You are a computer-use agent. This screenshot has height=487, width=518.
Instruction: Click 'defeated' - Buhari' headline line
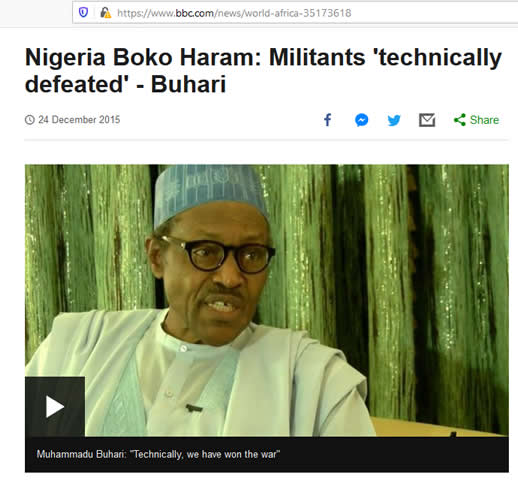[125, 84]
